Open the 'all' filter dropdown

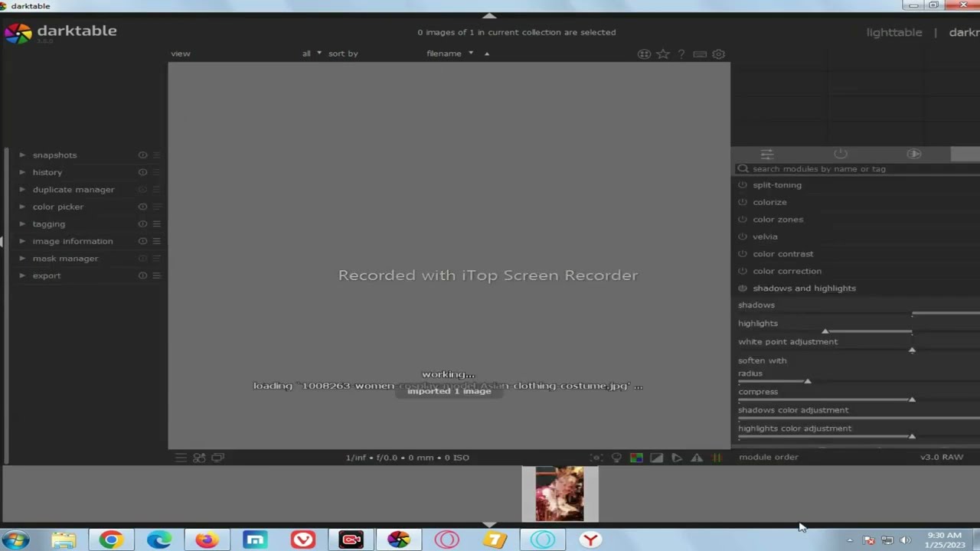pos(312,54)
